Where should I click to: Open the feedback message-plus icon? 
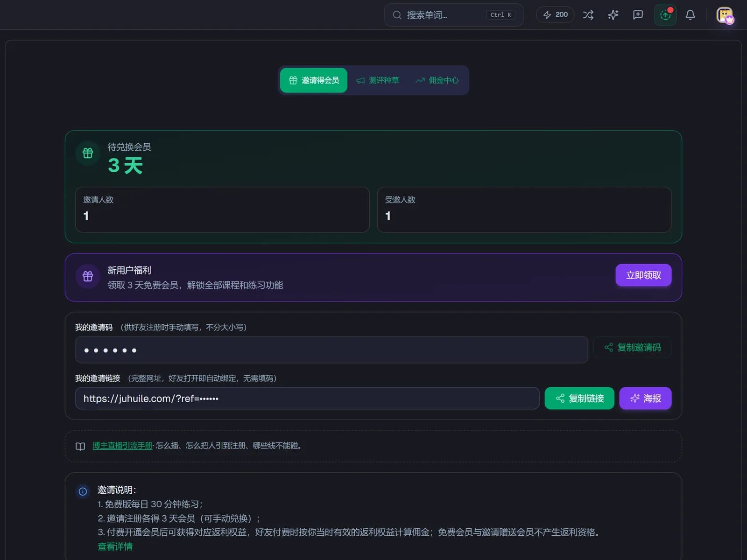(x=638, y=15)
